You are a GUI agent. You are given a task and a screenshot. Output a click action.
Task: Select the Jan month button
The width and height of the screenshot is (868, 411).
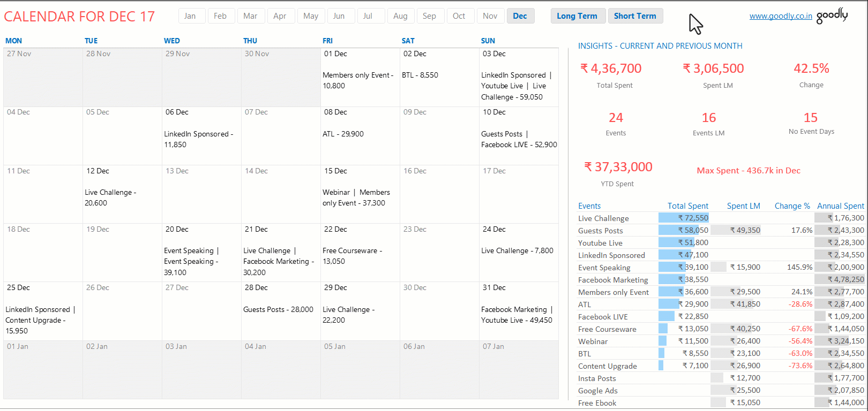coord(190,16)
